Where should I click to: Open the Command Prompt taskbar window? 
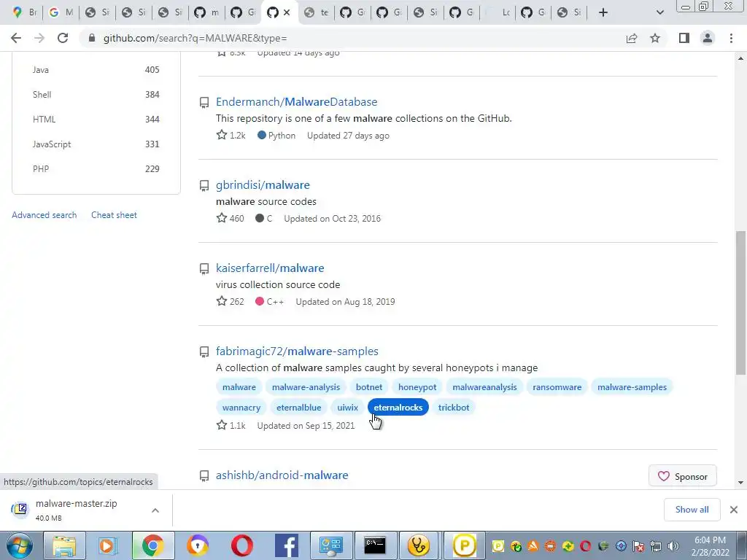pyautogui.click(x=375, y=545)
